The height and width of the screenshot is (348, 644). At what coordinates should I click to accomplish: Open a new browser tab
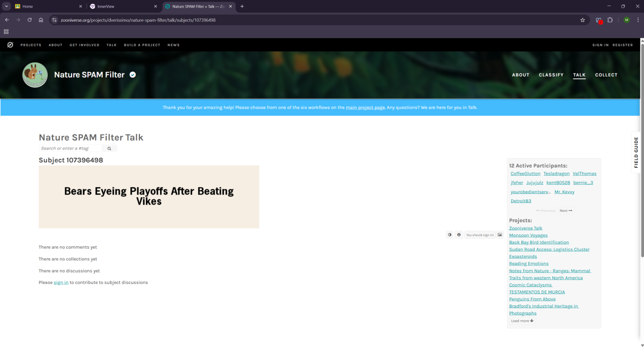pyautogui.click(x=242, y=7)
